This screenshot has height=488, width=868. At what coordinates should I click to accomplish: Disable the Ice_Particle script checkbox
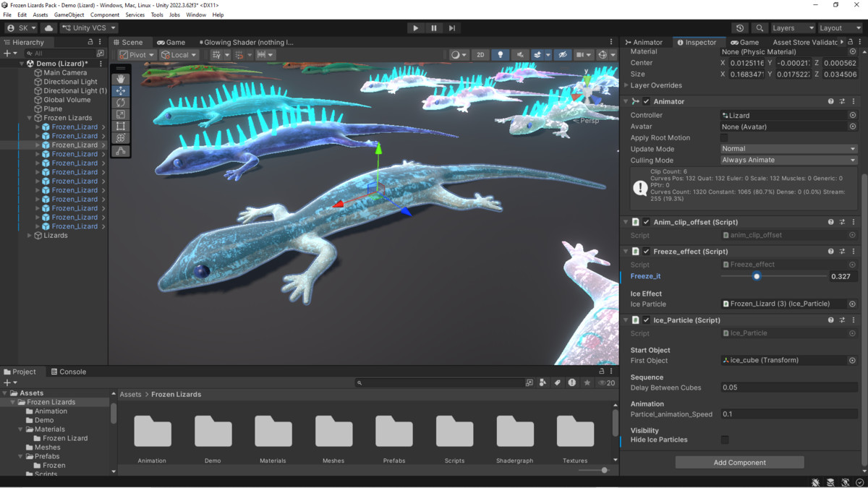point(646,320)
